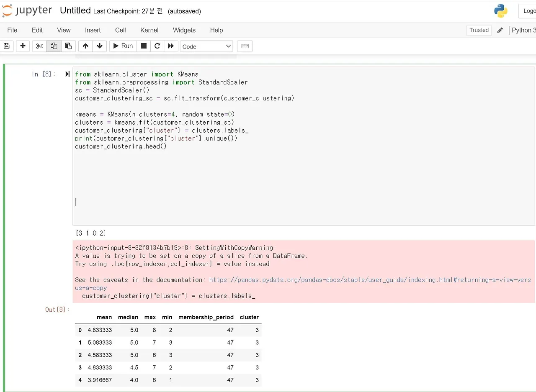Click the Jupyter logo

click(28, 11)
